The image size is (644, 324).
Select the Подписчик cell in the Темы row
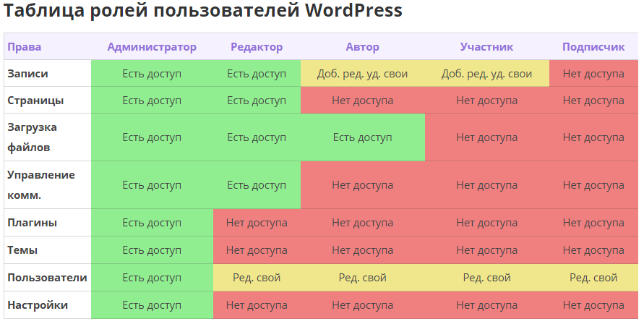click(593, 250)
